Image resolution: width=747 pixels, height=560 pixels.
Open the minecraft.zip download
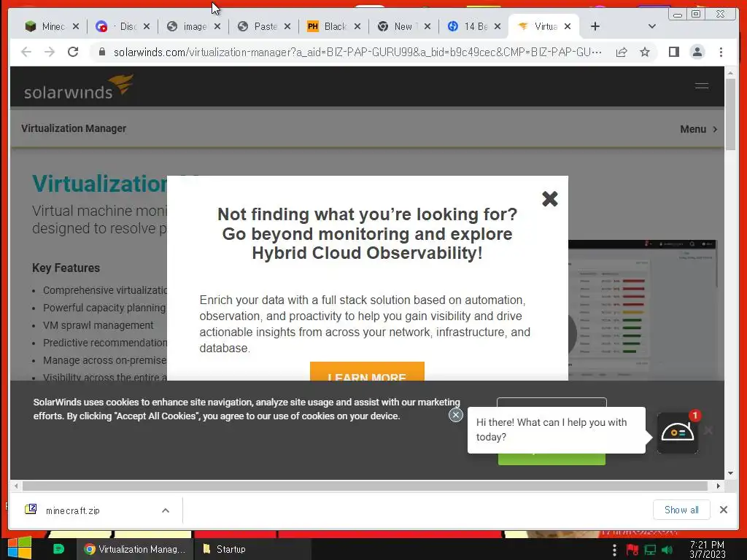click(x=71, y=510)
